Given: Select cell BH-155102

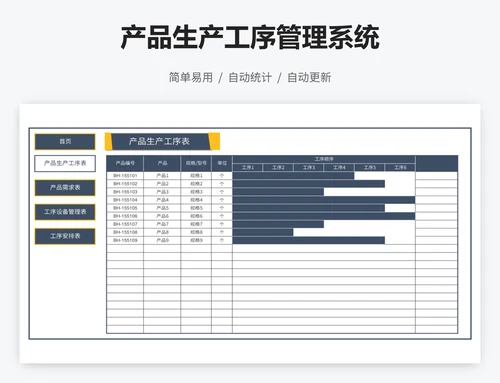Looking at the screenshot, I should pos(125,184).
